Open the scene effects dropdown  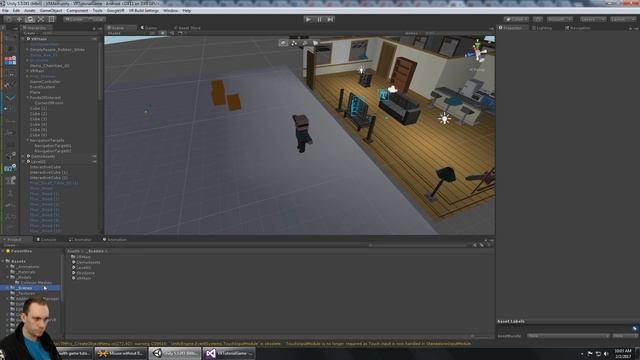[181, 33]
